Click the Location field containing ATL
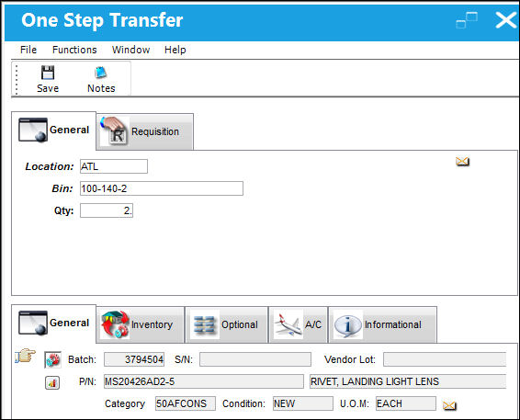The height and width of the screenshot is (420, 520). pyautogui.click(x=114, y=166)
